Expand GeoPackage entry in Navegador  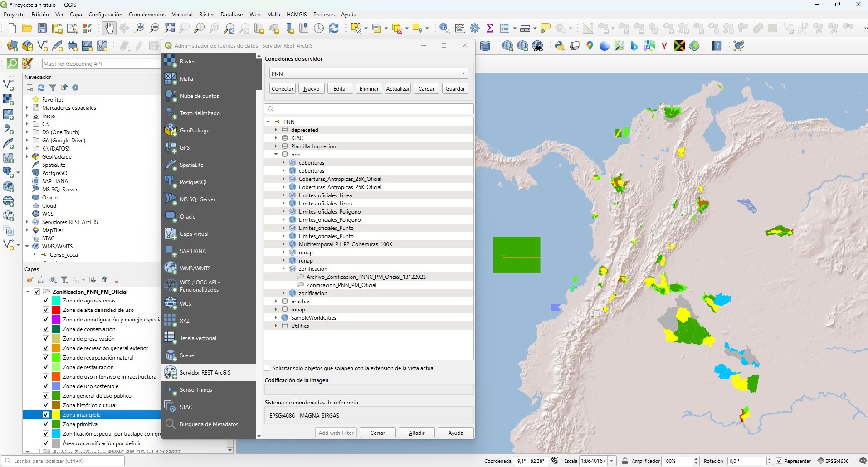point(27,156)
